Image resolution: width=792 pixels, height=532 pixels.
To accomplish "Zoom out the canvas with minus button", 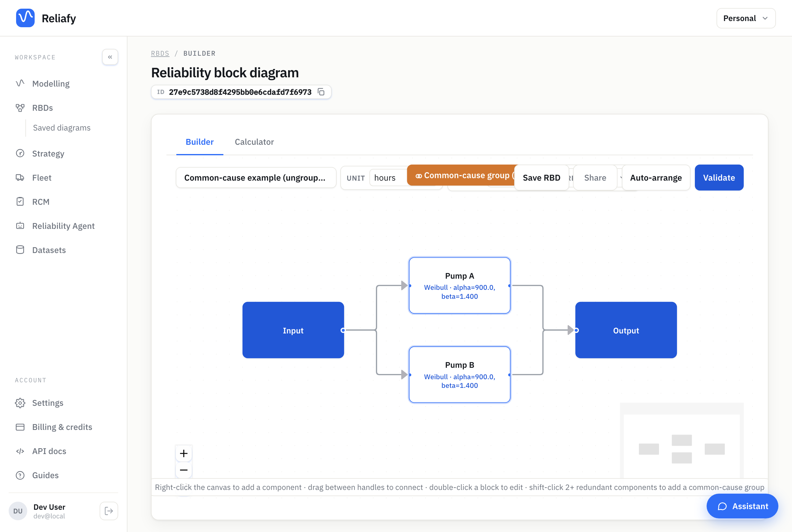I will 183,470.
